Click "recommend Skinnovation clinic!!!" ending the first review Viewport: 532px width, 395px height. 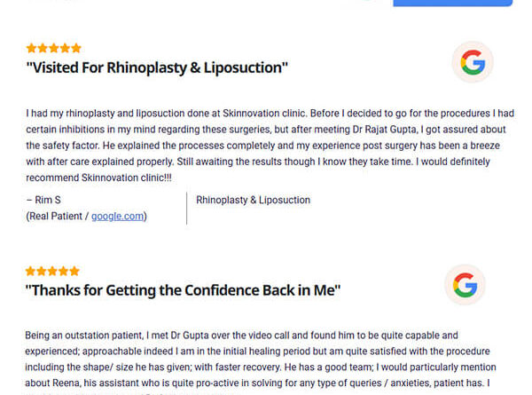pos(98,178)
